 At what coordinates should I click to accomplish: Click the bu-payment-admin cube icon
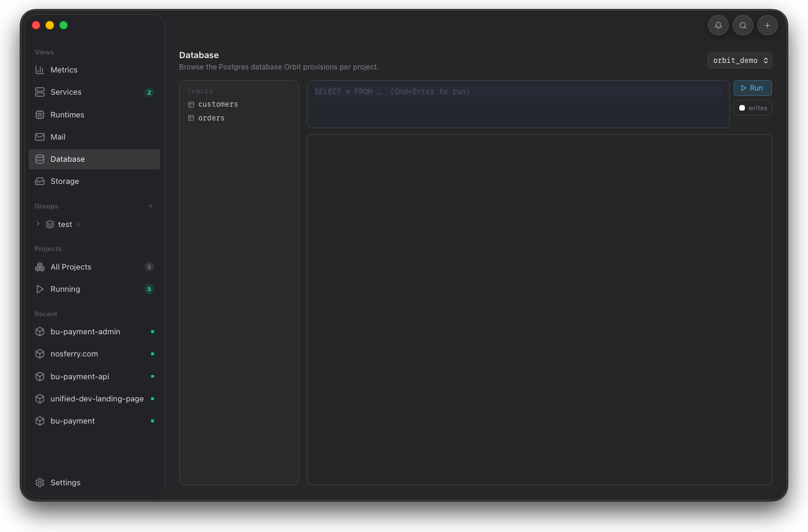[40, 331]
